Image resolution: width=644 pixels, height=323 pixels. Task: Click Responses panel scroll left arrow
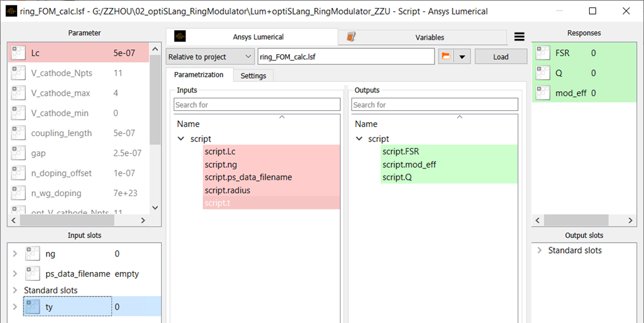point(538,221)
